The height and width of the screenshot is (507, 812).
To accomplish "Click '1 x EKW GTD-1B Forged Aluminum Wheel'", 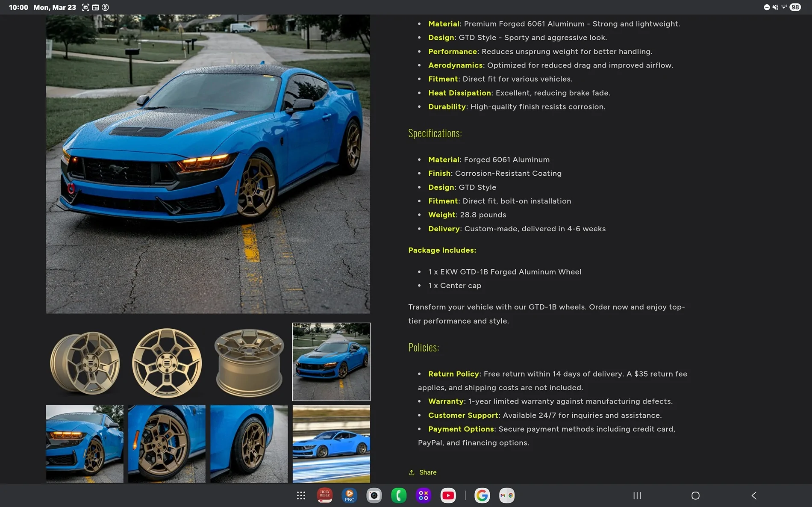I will point(505,272).
